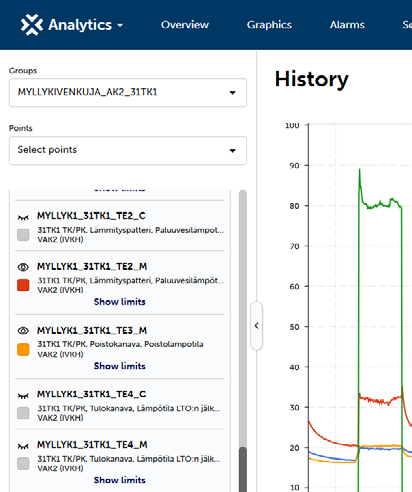Select the MYLLYK1_31TK1_TE4_C point name

tap(91, 394)
